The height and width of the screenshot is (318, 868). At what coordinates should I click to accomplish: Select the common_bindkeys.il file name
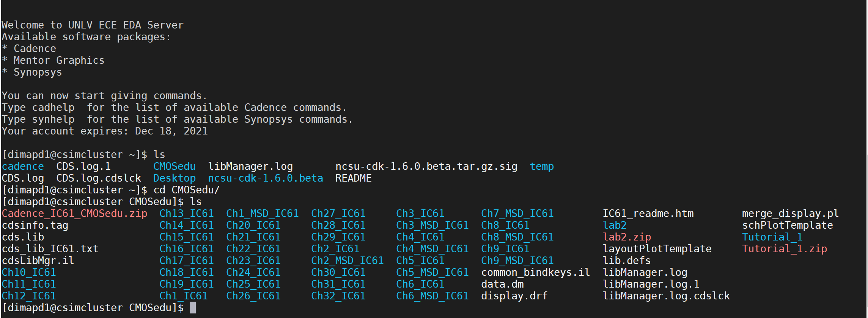[535, 272]
